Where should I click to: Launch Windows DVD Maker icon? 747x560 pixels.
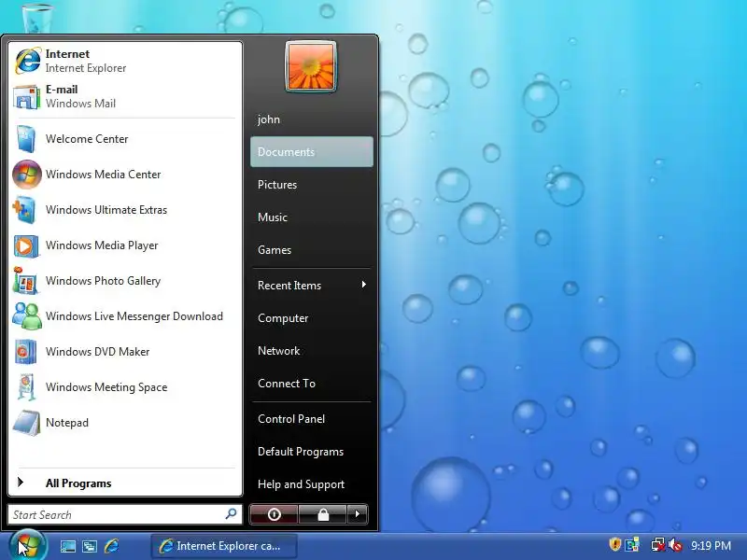pyautogui.click(x=26, y=352)
